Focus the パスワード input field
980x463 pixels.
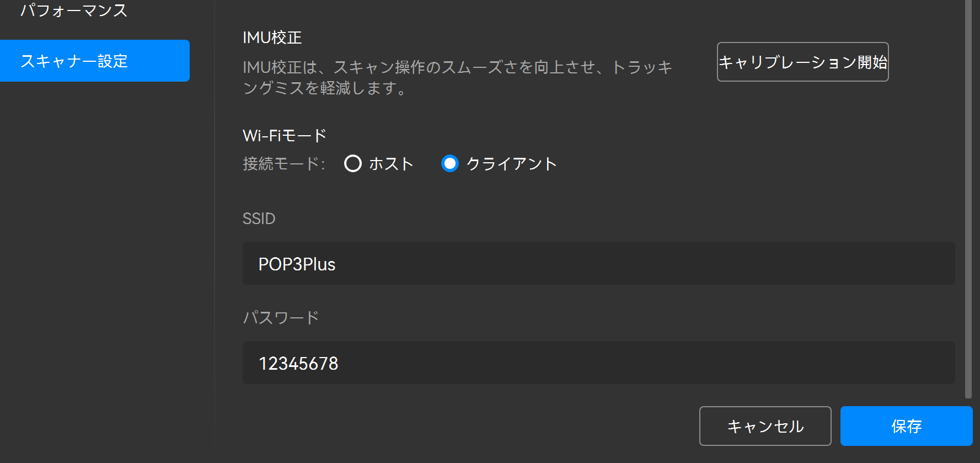pyautogui.click(x=598, y=363)
